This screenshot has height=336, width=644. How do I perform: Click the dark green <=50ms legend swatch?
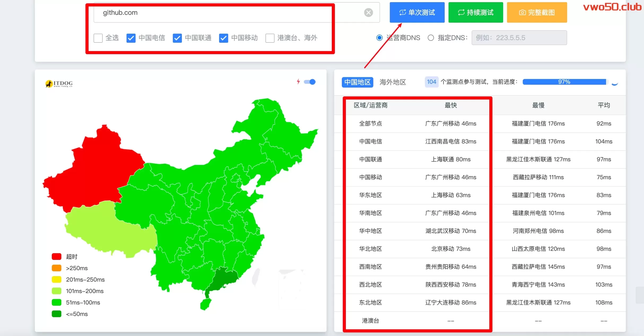(x=56, y=314)
